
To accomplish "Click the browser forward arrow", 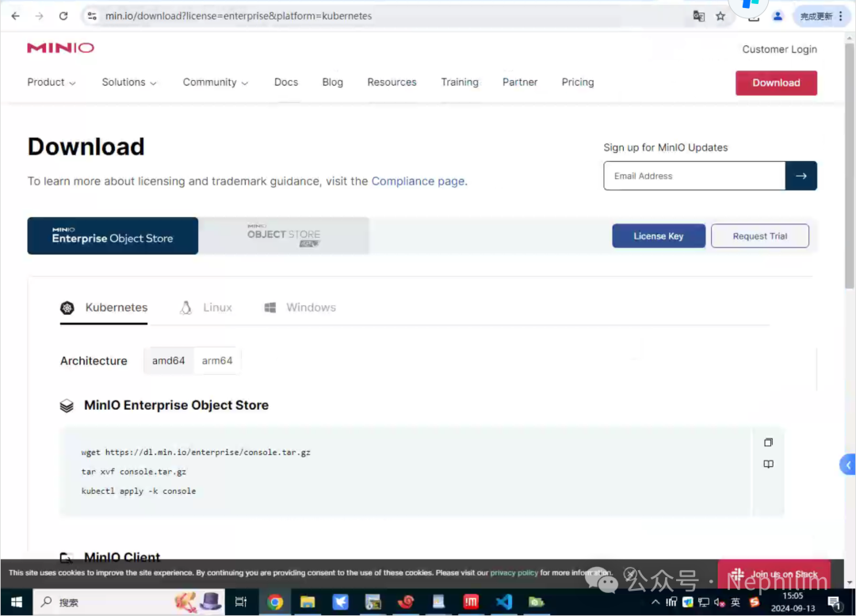I will (x=40, y=16).
